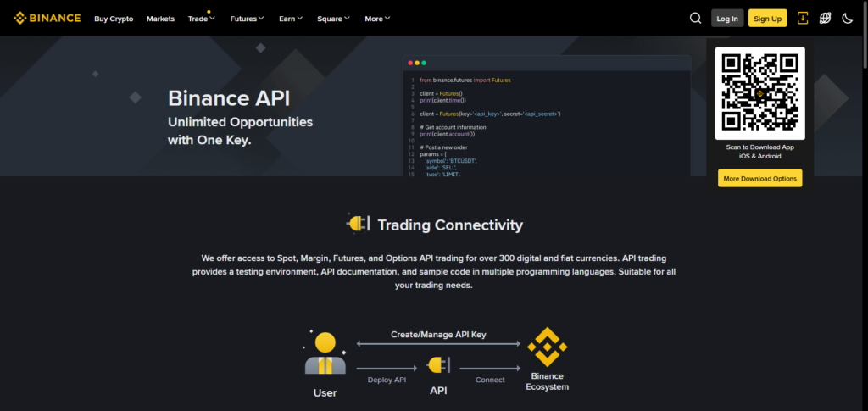Click the Trading Connectivity heading
The image size is (868, 411).
pyautogui.click(x=450, y=225)
